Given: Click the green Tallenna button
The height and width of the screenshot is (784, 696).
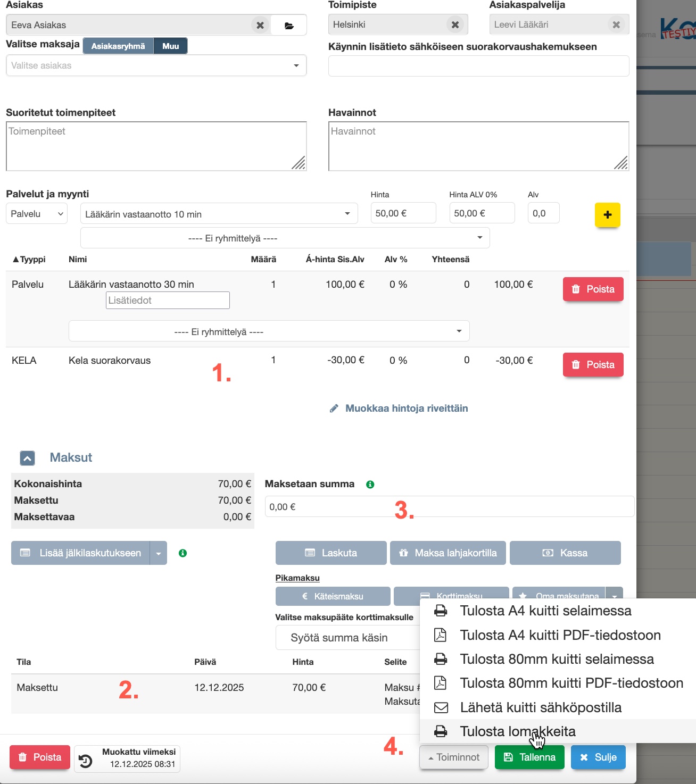Looking at the screenshot, I should coord(529,757).
